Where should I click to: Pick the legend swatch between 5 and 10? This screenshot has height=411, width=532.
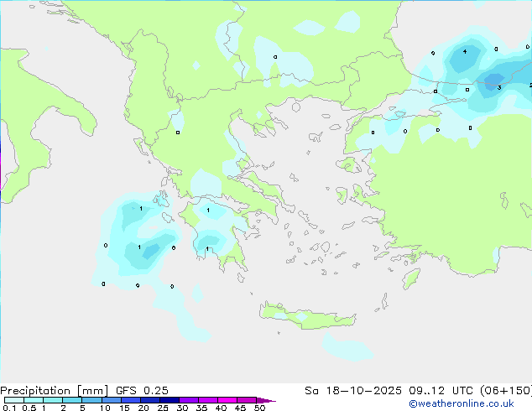[91, 400]
